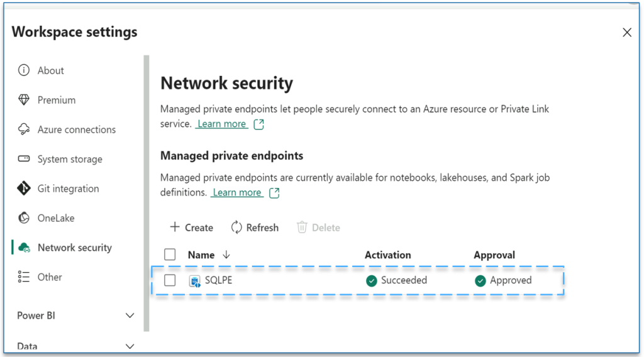The width and height of the screenshot is (644, 357).
Task: Click the SQLPE endpoint icon
Action: coord(195,281)
